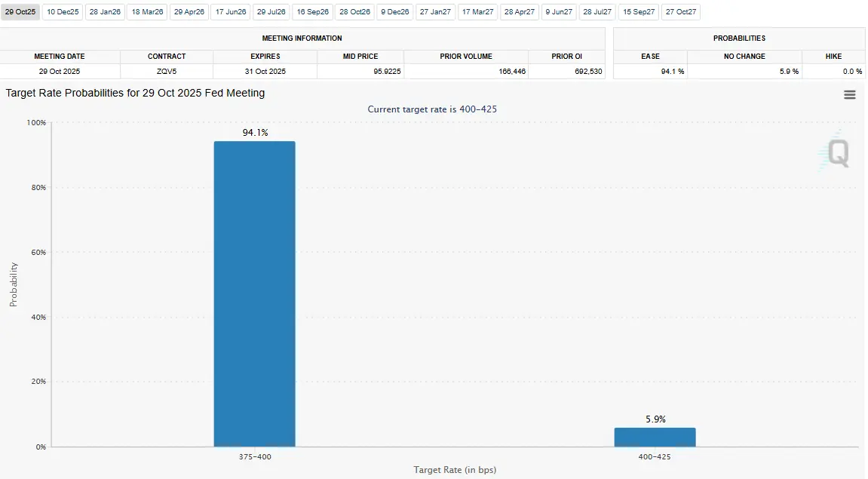The height and width of the screenshot is (479, 868).
Task: Click the chart title for 29 Oct 2025 meeting
Action: pyautogui.click(x=135, y=93)
